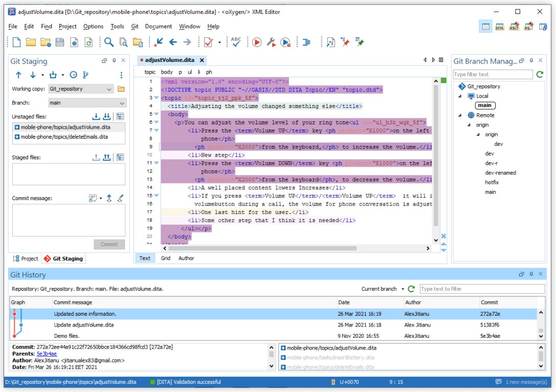Click the Open file folder icon

point(31,42)
